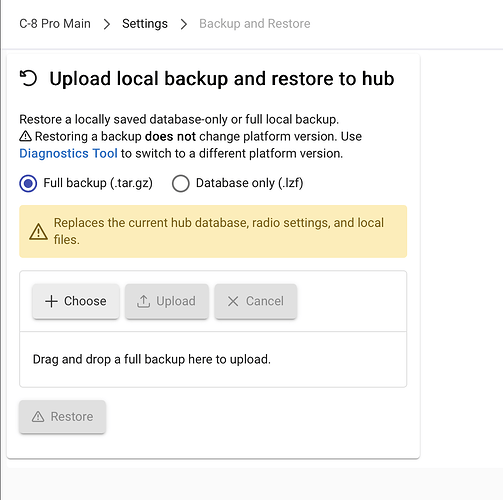
Task: Select the Full backup (.tar.gz) radio
Action: pos(28,183)
